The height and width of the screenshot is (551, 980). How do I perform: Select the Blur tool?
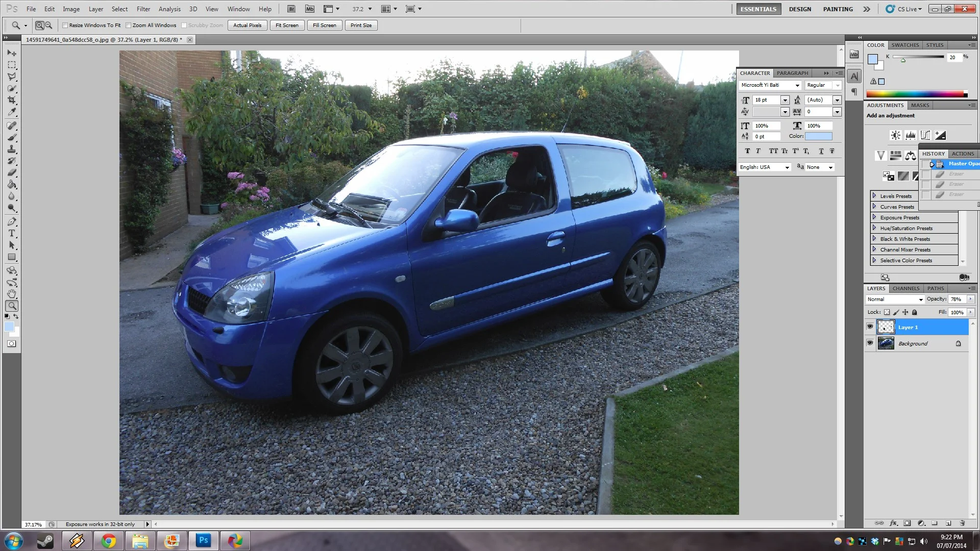pyautogui.click(x=12, y=196)
